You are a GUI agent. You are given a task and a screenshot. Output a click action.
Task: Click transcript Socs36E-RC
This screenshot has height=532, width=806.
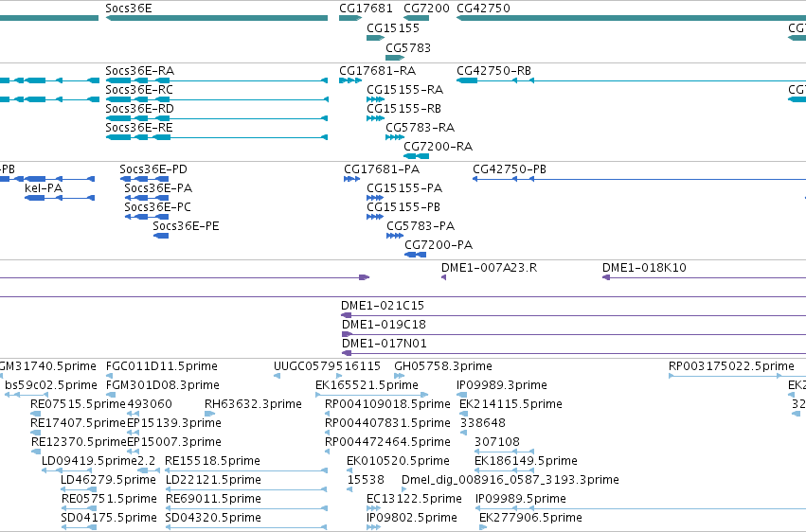click(216, 99)
